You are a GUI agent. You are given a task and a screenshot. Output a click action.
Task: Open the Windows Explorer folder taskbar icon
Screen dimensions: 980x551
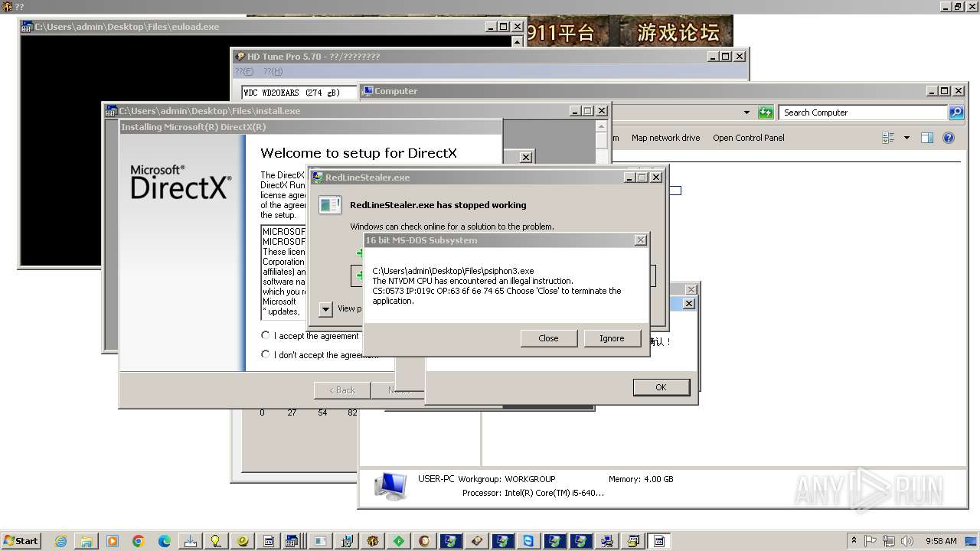click(87, 541)
